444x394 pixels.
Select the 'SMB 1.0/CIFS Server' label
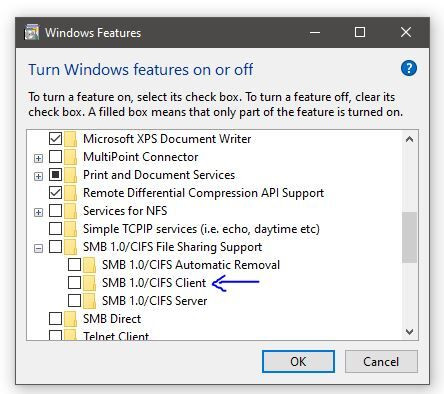point(155,301)
